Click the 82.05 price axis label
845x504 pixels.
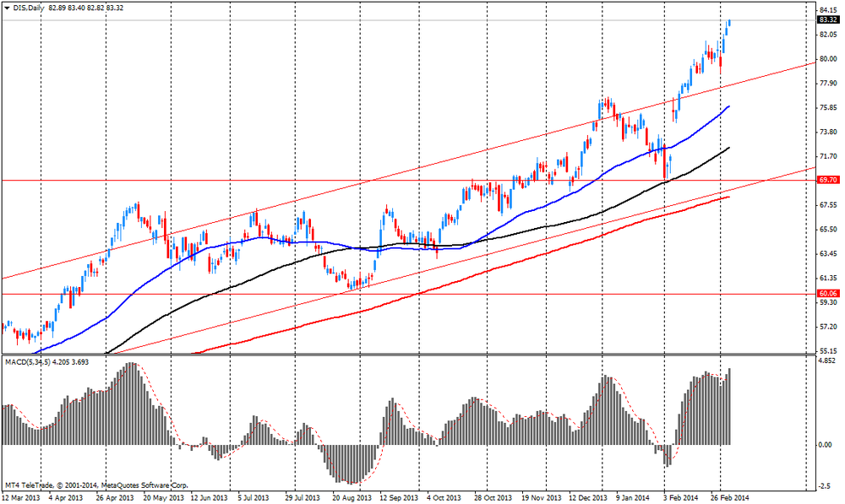(828, 34)
